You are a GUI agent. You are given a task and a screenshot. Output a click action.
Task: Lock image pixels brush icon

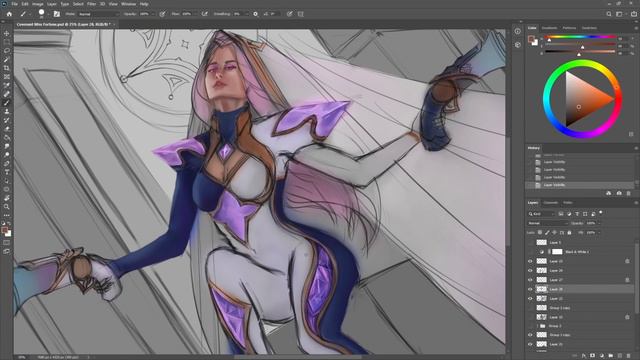click(547, 233)
